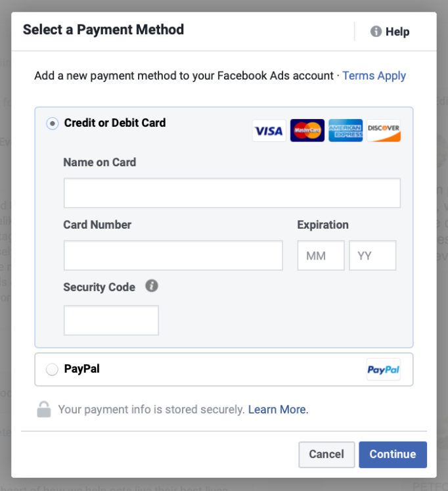448x491 pixels.
Task: Click the YY expiration year field
Action: (x=372, y=256)
